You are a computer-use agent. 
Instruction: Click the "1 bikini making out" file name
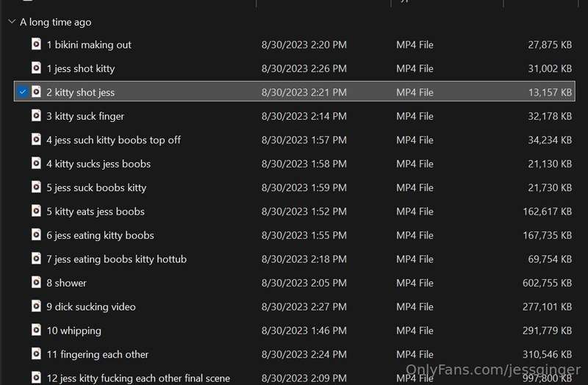click(x=89, y=45)
